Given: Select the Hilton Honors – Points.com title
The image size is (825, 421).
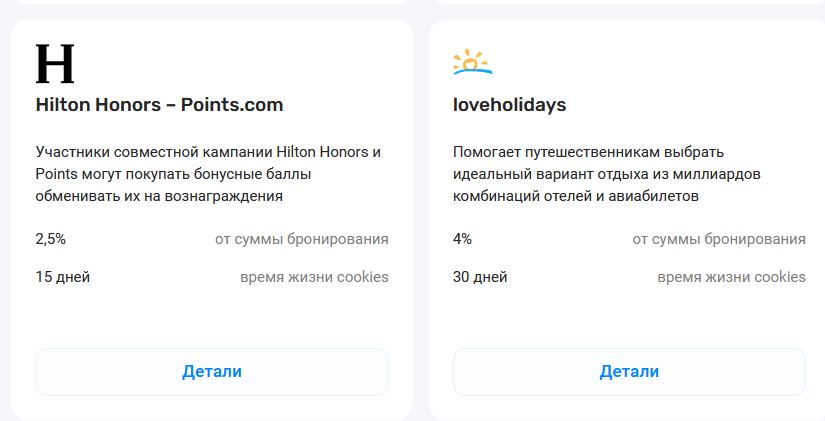Looking at the screenshot, I should (x=159, y=105).
